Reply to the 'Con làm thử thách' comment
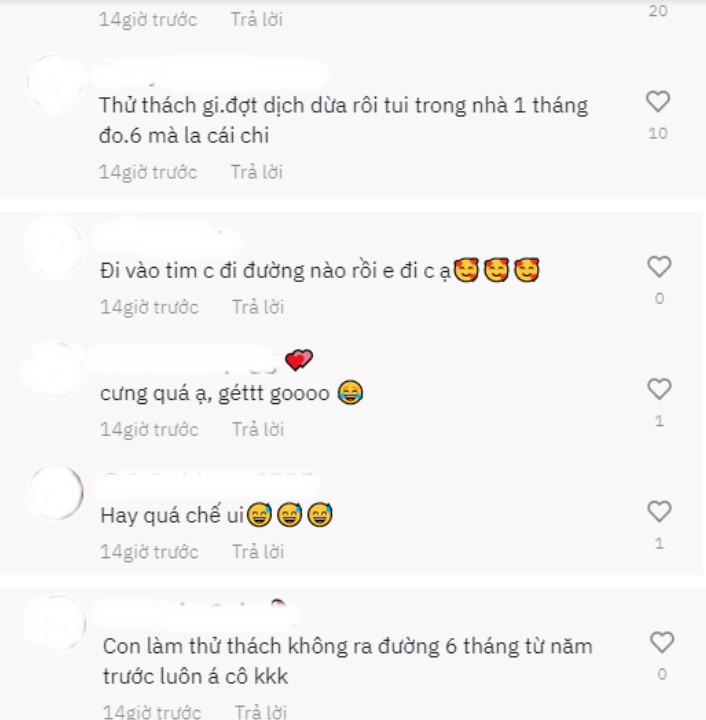 click(x=261, y=712)
